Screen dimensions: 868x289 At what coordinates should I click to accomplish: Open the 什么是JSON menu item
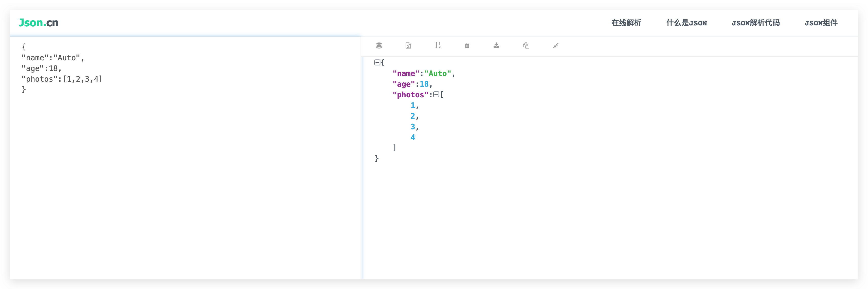click(x=686, y=23)
